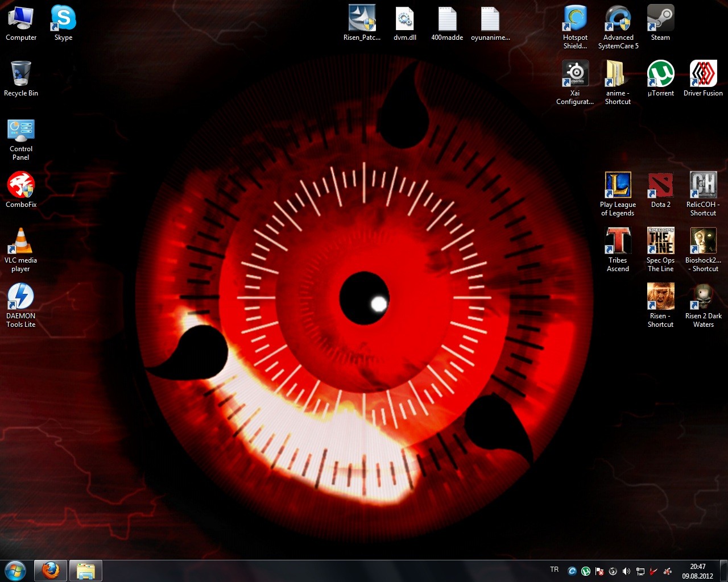Select Risen 2 Dark Waters icon

pyautogui.click(x=704, y=306)
